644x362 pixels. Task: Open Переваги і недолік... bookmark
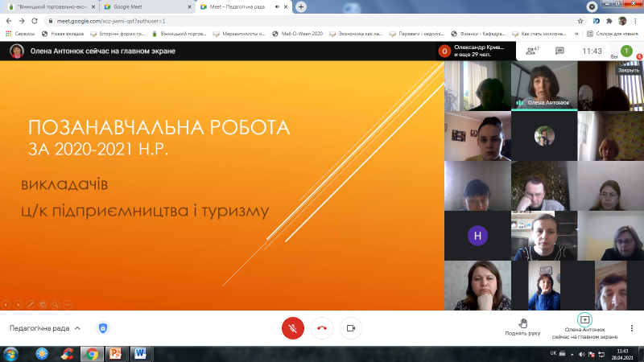pyautogui.click(x=417, y=34)
